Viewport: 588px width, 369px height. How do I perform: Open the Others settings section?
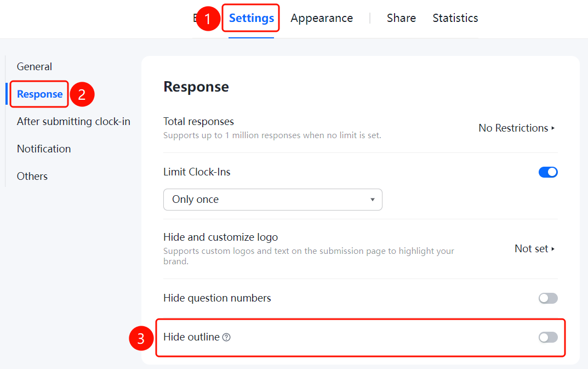(x=32, y=176)
